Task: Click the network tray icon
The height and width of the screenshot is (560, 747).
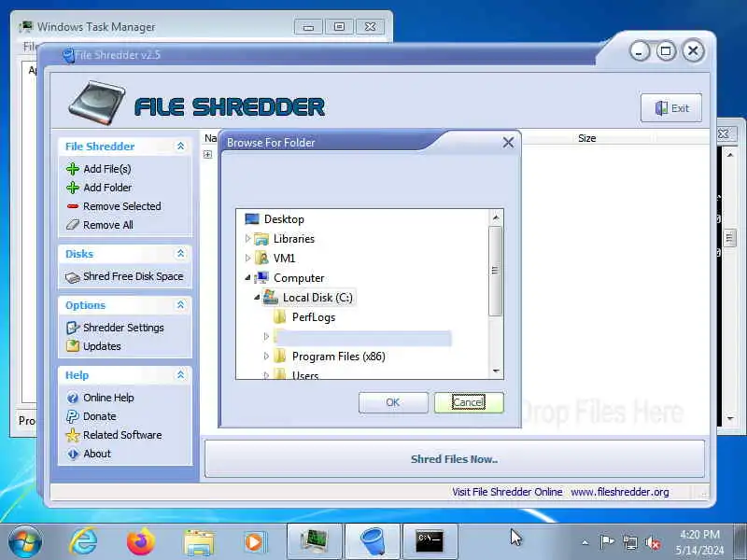Action: pyautogui.click(x=629, y=542)
